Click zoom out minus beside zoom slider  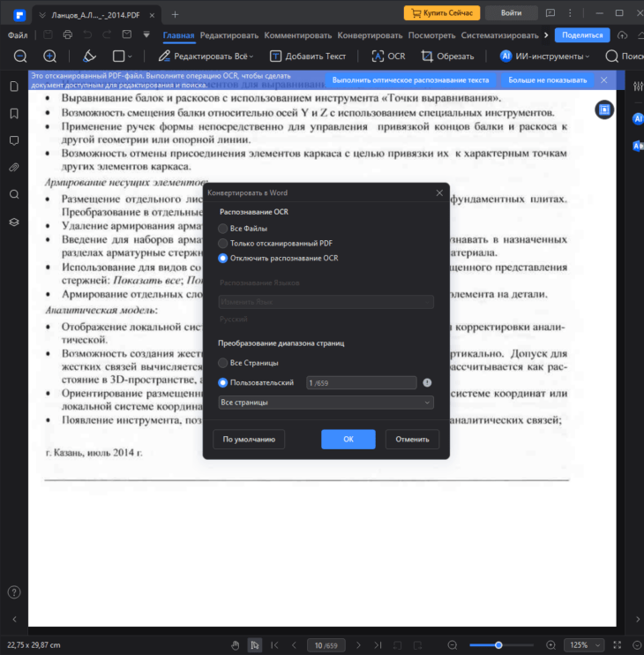click(452, 645)
